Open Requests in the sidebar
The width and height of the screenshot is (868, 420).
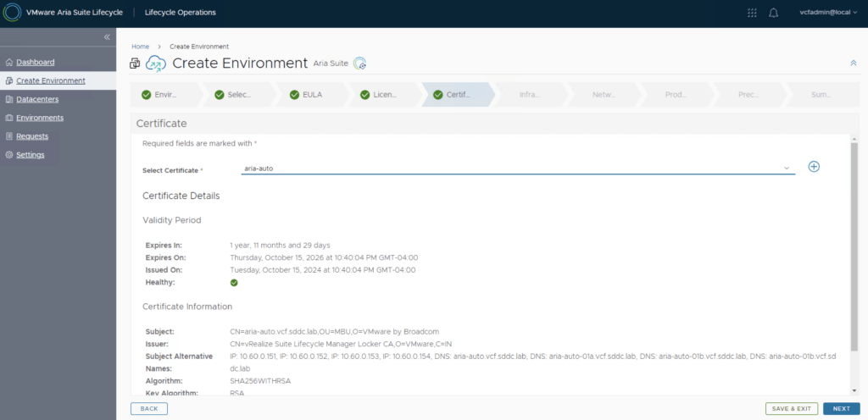(32, 136)
